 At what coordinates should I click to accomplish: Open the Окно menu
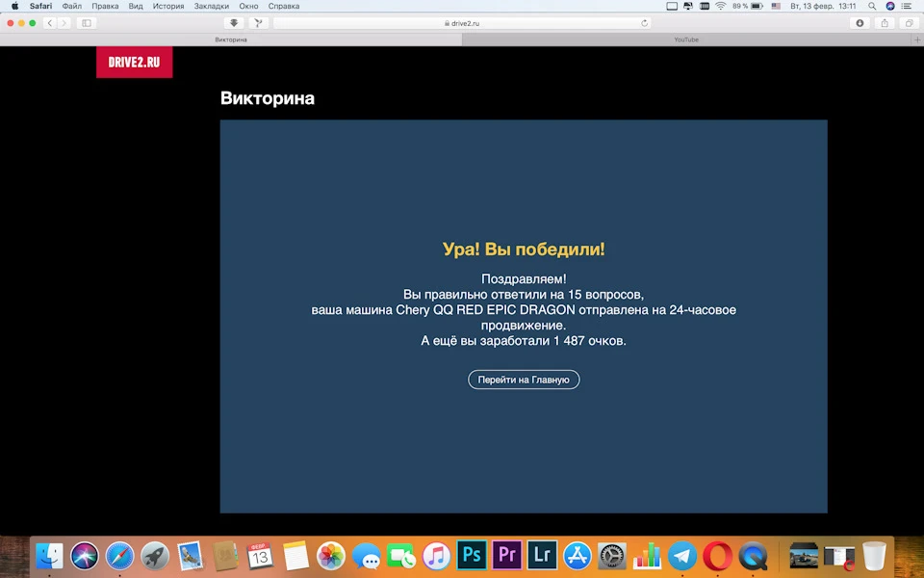click(248, 6)
